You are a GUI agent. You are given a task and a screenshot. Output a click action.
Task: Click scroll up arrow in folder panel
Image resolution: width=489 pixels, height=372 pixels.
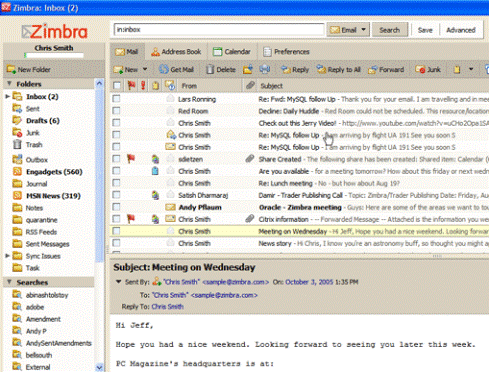99,83
